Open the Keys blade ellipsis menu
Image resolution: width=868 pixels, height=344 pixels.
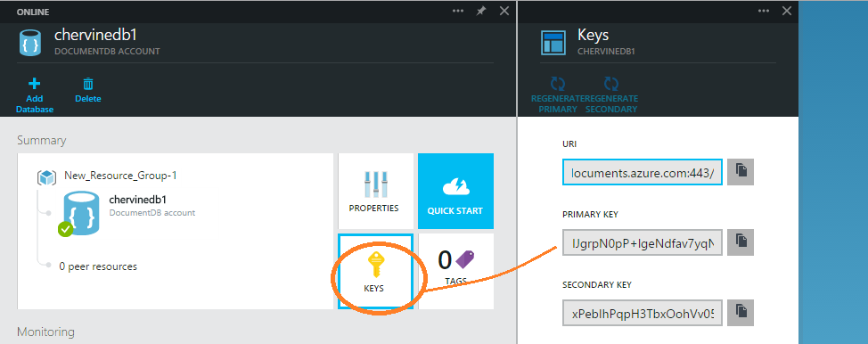(x=764, y=11)
